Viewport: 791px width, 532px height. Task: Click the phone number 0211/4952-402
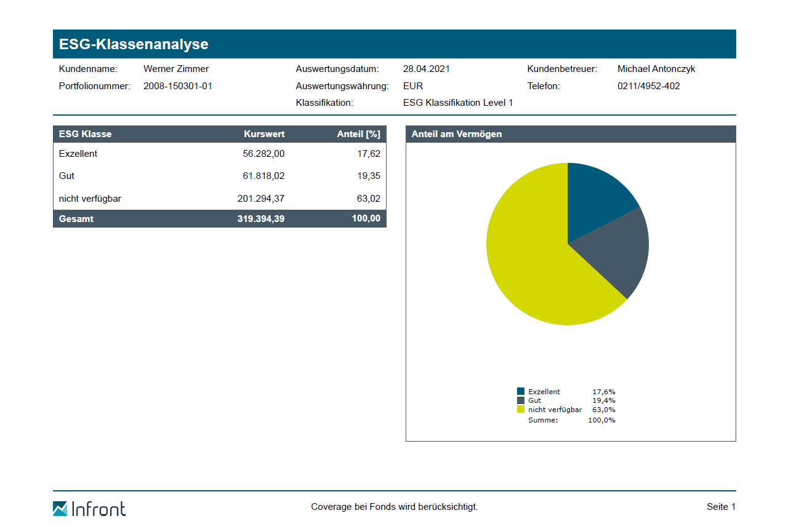[x=649, y=86]
